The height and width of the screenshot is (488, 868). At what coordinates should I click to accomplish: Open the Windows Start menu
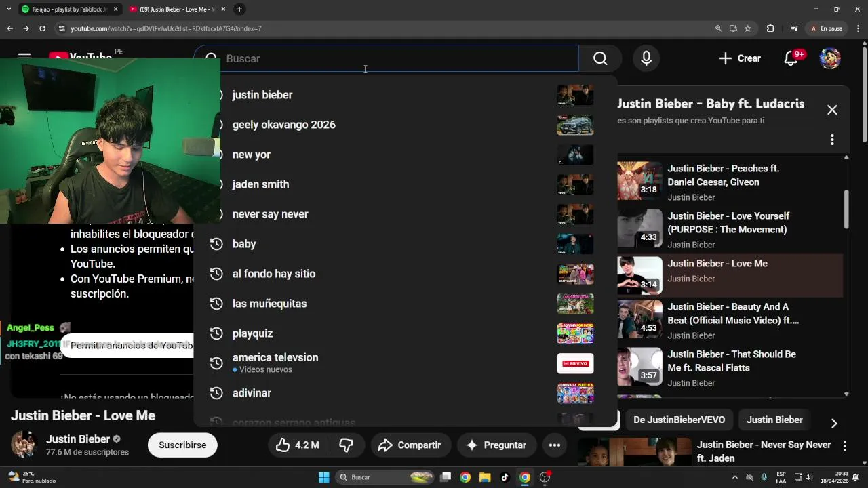(323, 477)
